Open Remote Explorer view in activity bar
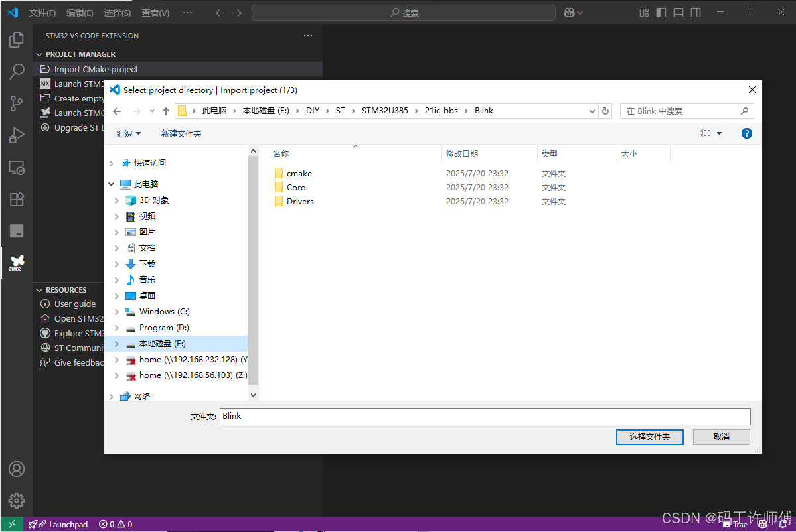Image resolution: width=796 pixels, height=532 pixels. (16, 167)
